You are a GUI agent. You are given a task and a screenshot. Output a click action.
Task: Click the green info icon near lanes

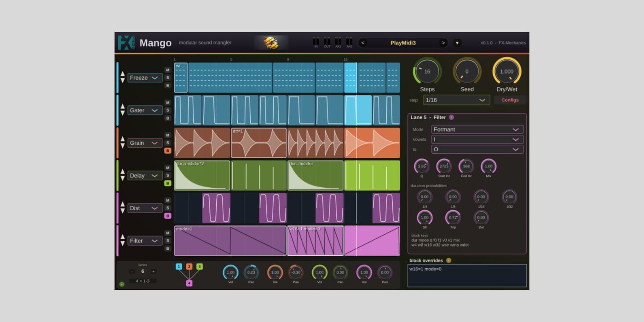[x=122, y=284]
